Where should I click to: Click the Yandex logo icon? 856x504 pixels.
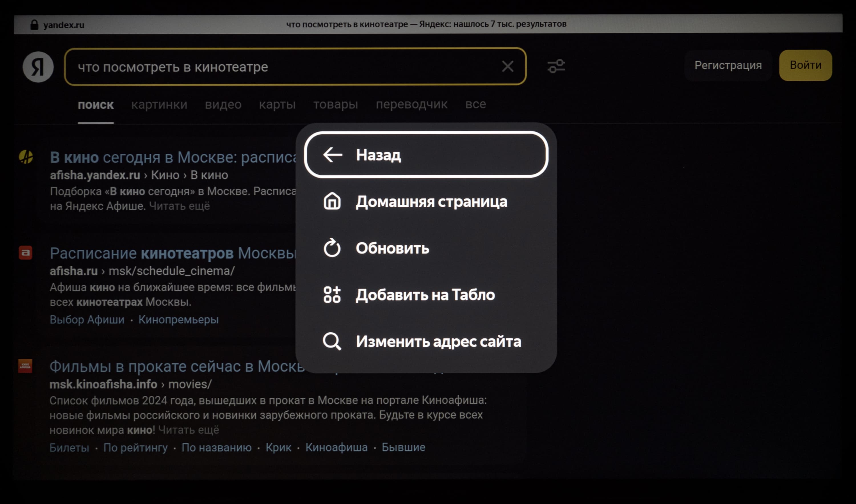pyautogui.click(x=38, y=67)
